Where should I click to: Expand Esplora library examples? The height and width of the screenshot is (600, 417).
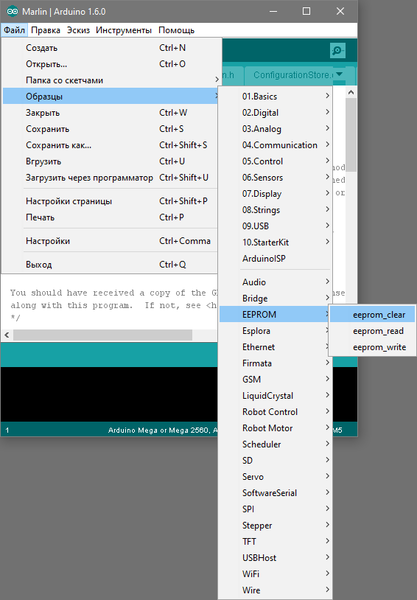[x=276, y=331]
